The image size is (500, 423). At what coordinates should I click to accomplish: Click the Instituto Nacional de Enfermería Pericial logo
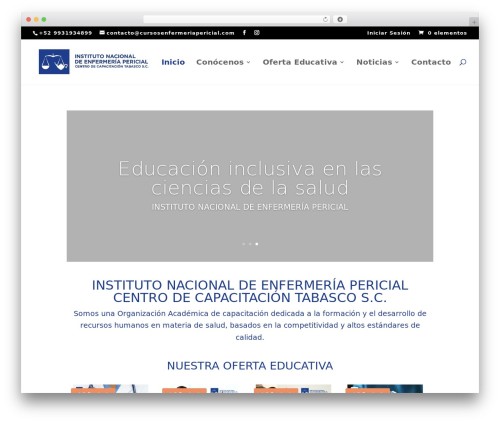click(x=94, y=62)
